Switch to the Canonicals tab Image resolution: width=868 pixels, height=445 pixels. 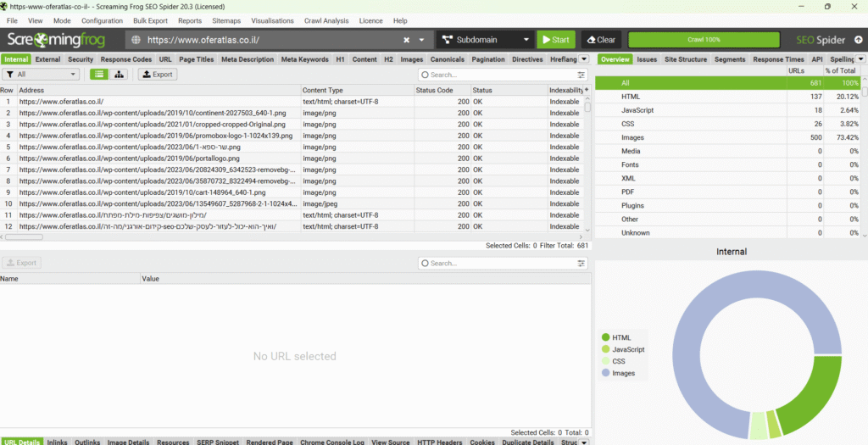click(448, 59)
